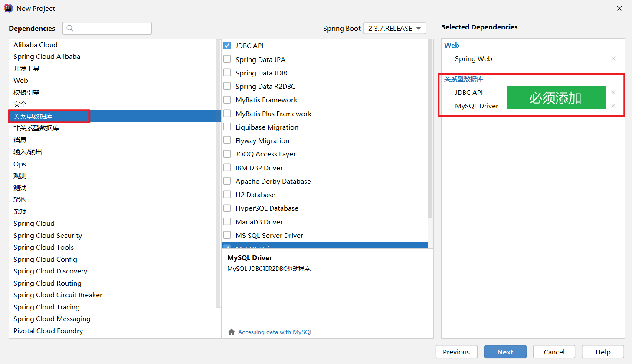Viewport: 632px width, 364px height.
Task: Toggle the Liquibase Migration checkbox
Action: 227,127
